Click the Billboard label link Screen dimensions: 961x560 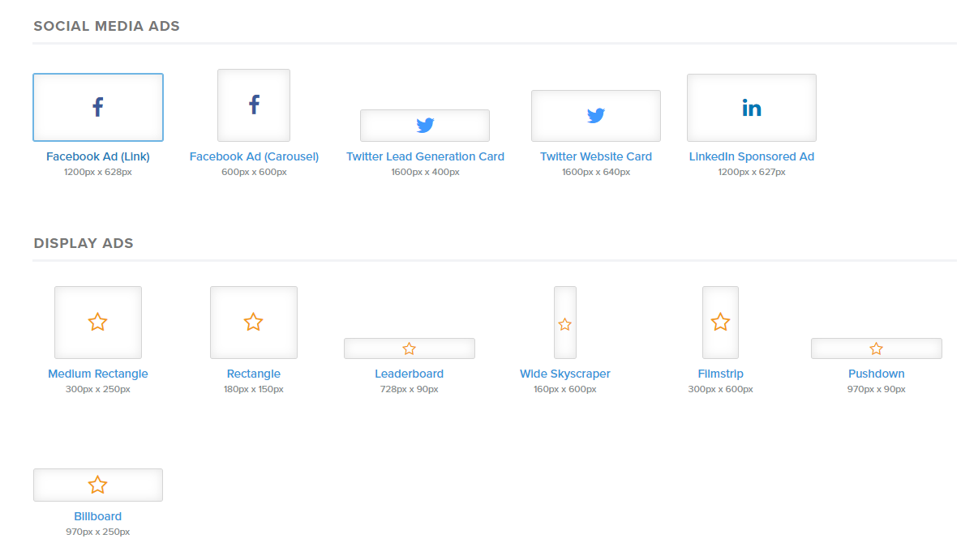(x=98, y=516)
